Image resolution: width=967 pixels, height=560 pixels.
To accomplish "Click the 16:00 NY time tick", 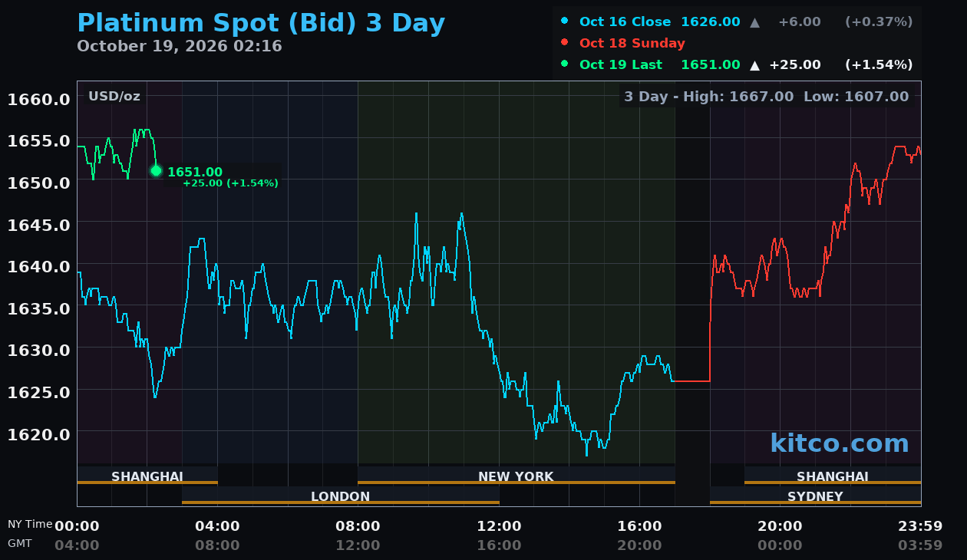I will (x=639, y=526).
